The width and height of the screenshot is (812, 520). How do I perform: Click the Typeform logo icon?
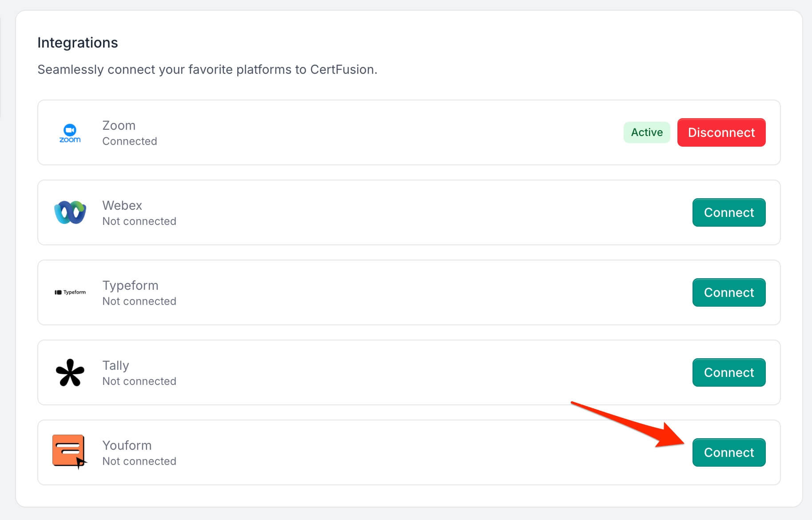pos(70,292)
